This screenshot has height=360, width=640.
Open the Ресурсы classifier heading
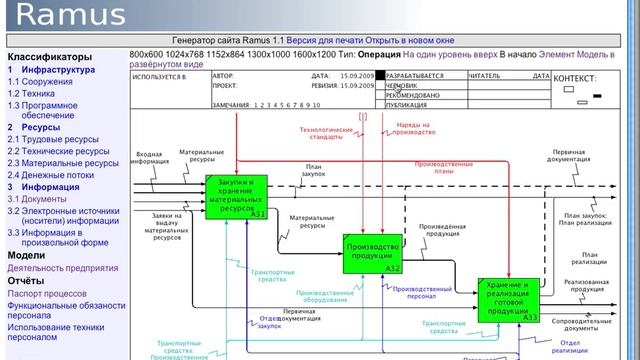coord(40,127)
